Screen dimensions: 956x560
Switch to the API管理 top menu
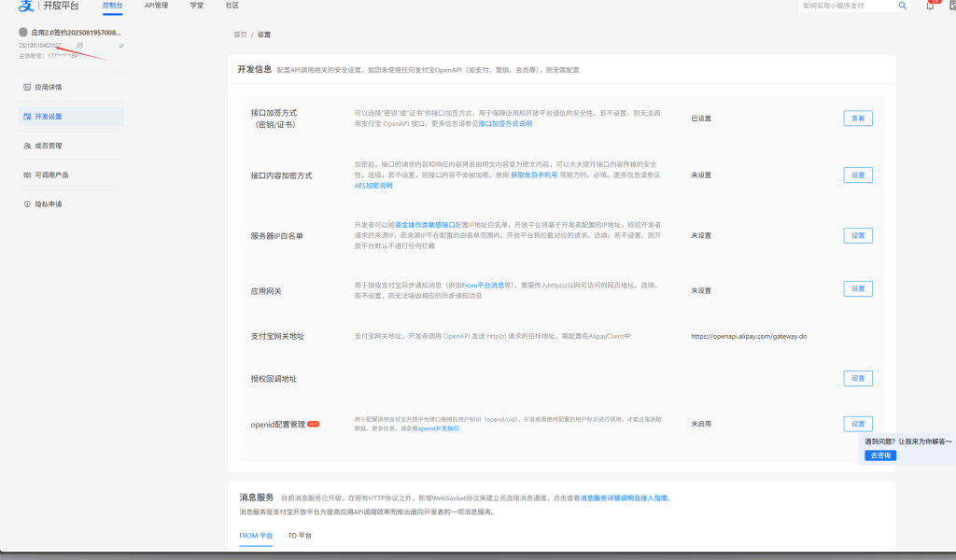click(x=157, y=6)
